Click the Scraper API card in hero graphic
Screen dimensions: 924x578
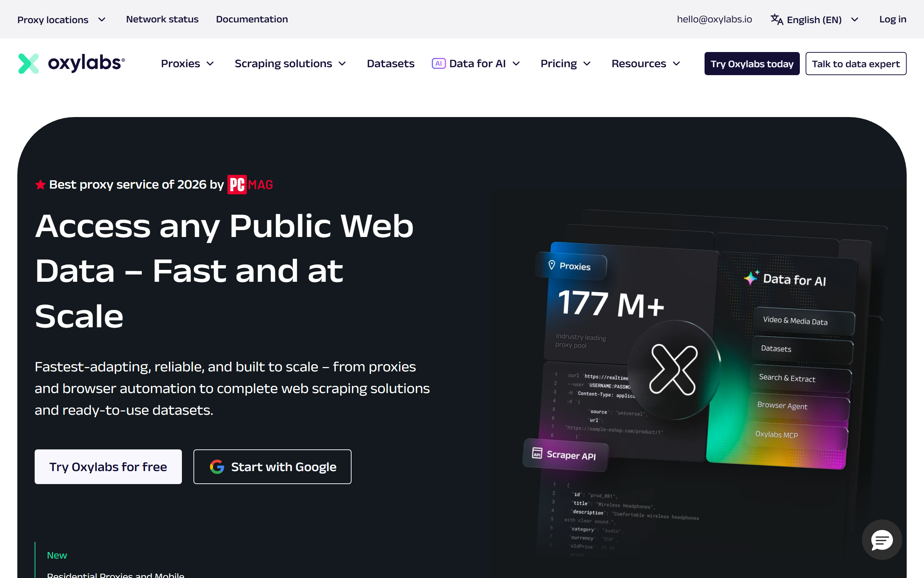point(566,454)
